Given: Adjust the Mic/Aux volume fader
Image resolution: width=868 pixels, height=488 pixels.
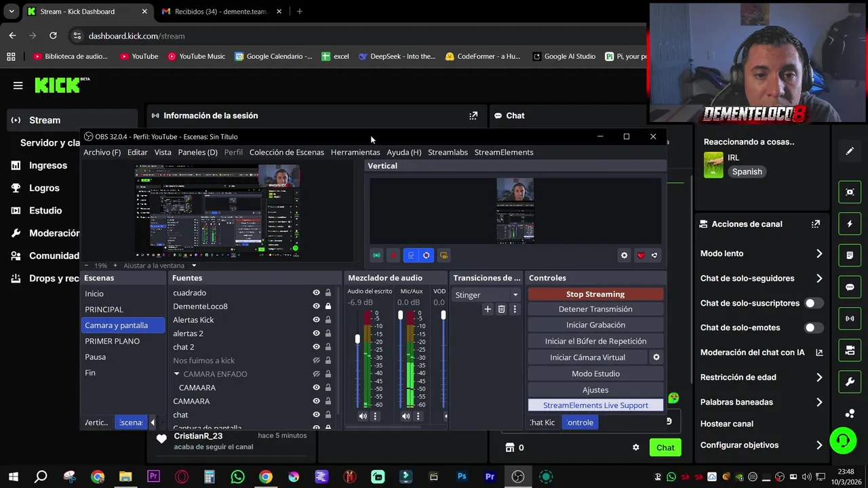Looking at the screenshot, I should click(400, 316).
